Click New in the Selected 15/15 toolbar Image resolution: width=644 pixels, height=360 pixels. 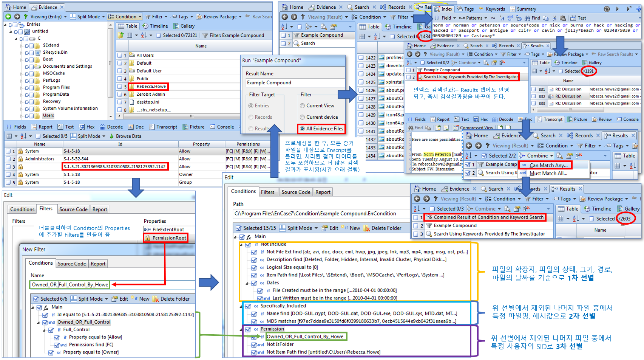[x=351, y=228]
